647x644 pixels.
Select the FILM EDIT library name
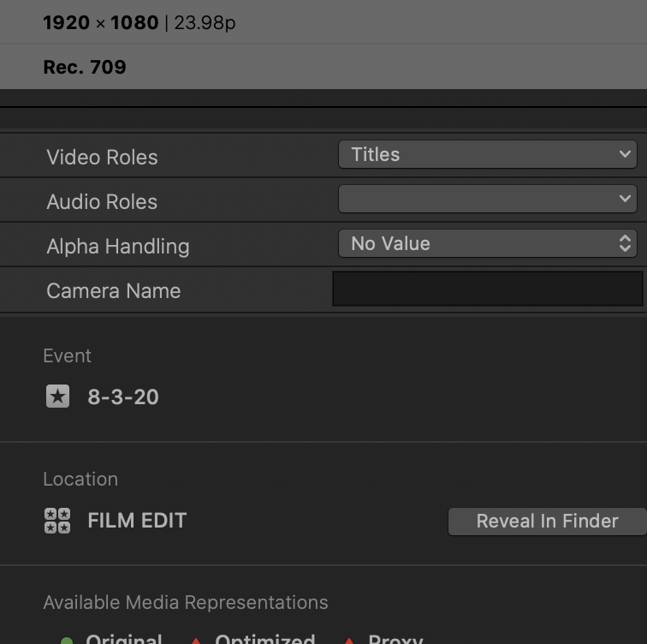coord(137,521)
